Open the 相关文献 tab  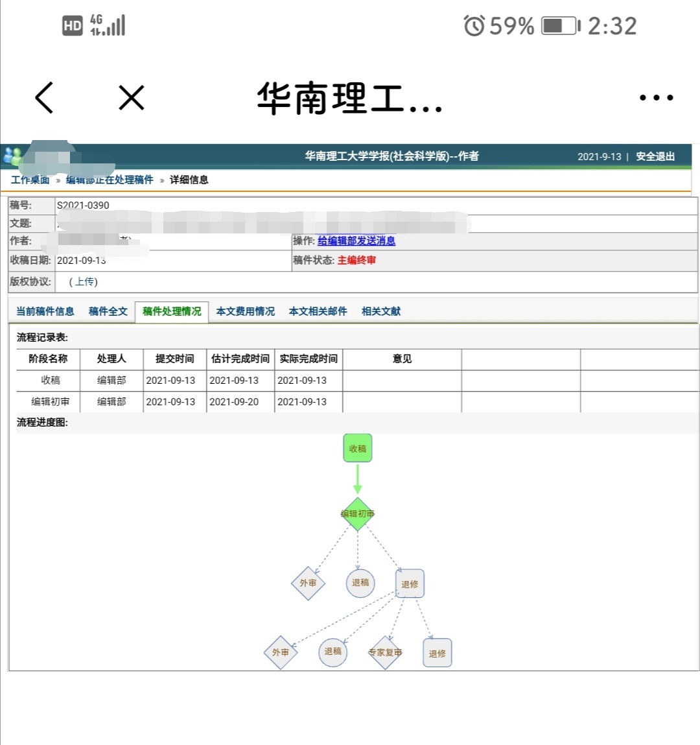(380, 311)
